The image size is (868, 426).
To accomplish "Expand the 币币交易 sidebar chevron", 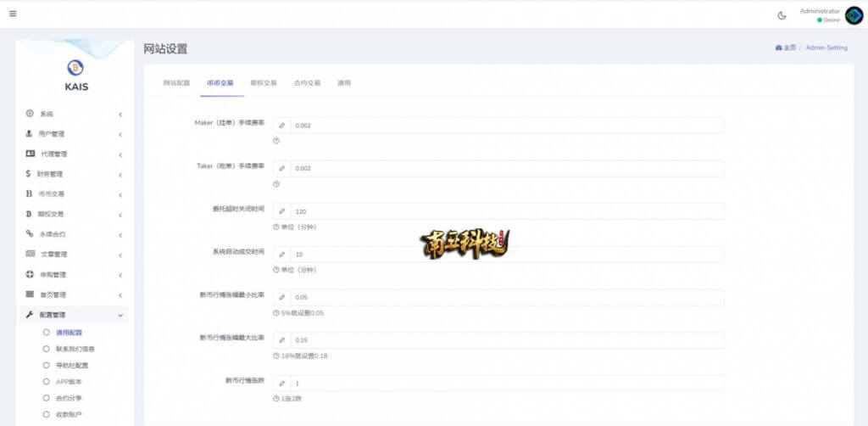I will pyautogui.click(x=120, y=195).
